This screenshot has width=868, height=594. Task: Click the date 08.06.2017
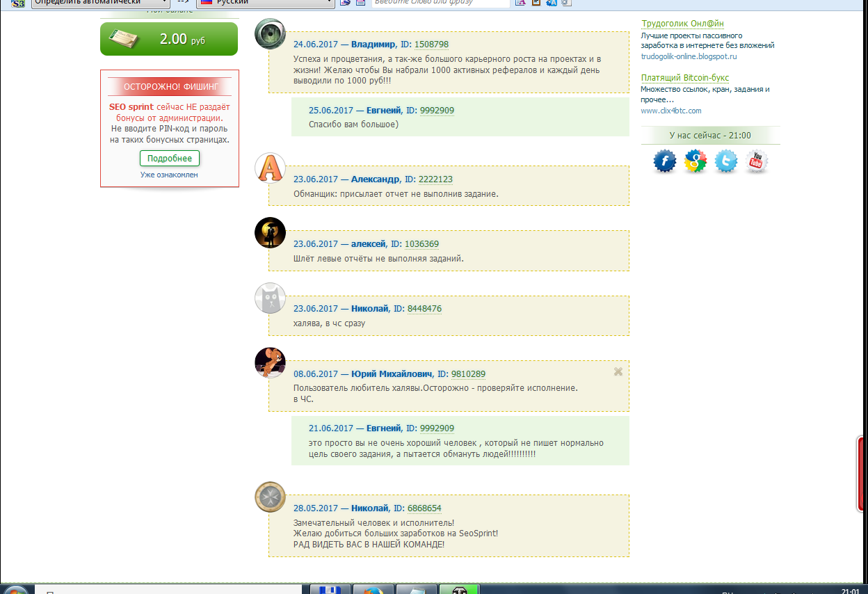point(316,374)
